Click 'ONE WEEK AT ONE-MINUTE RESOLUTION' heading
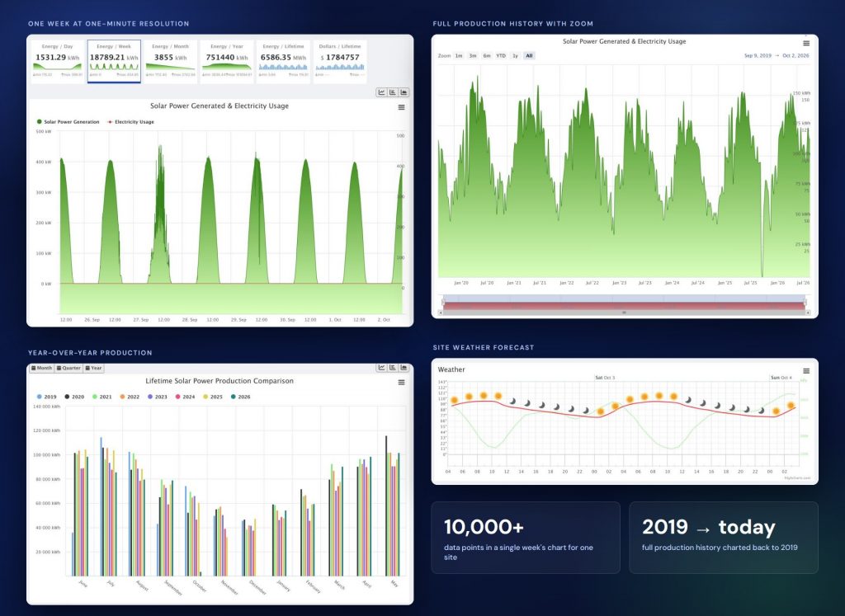Image resolution: width=845 pixels, height=616 pixels. coord(108,24)
